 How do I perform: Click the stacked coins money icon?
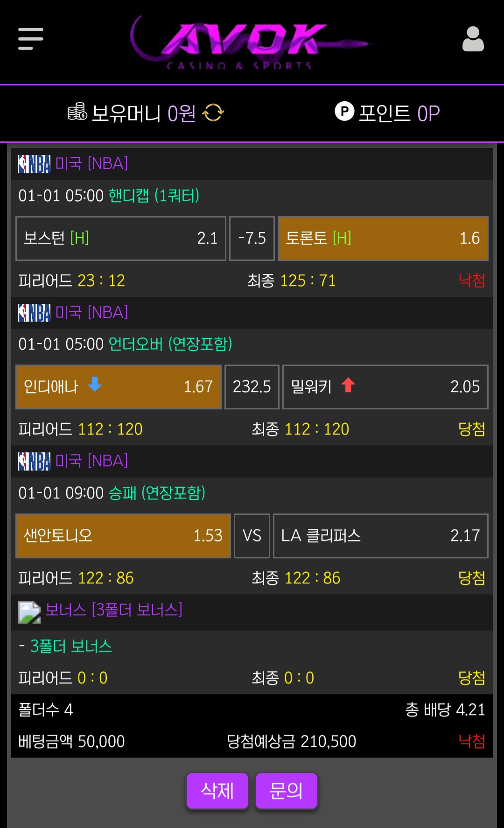(77, 112)
